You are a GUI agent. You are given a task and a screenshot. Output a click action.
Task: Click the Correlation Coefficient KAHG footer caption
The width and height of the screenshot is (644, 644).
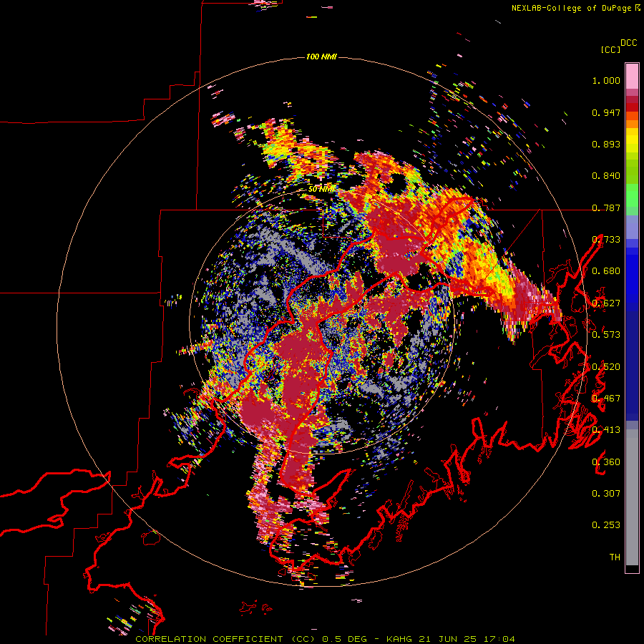pyautogui.click(x=325, y=639)
